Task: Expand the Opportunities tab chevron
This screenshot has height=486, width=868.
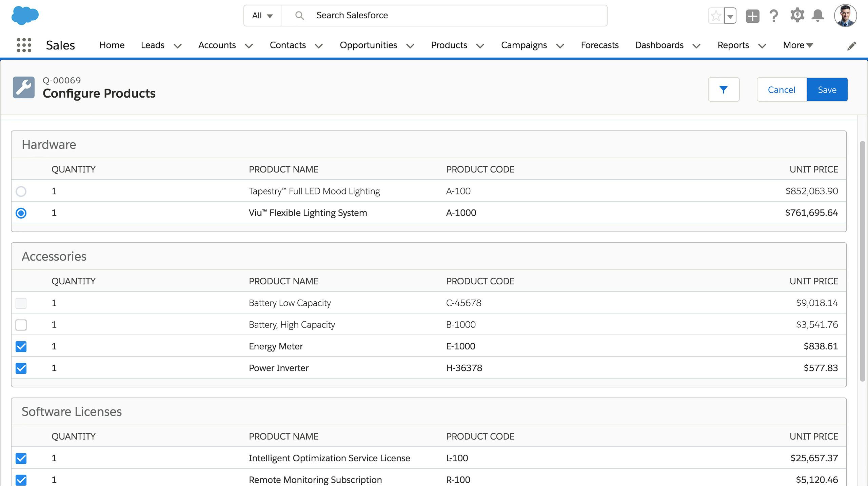Action: click(410, 46)
